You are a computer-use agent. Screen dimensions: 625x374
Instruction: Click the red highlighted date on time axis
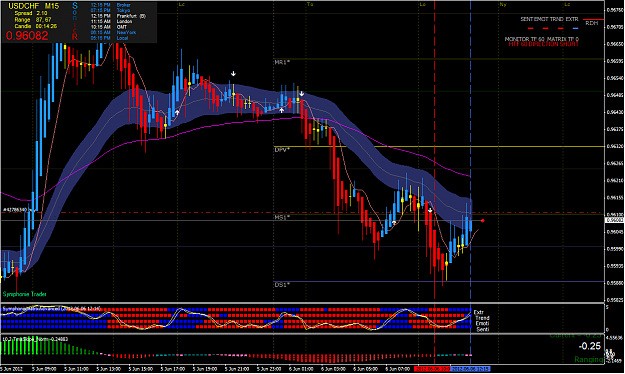pos(432,369)
